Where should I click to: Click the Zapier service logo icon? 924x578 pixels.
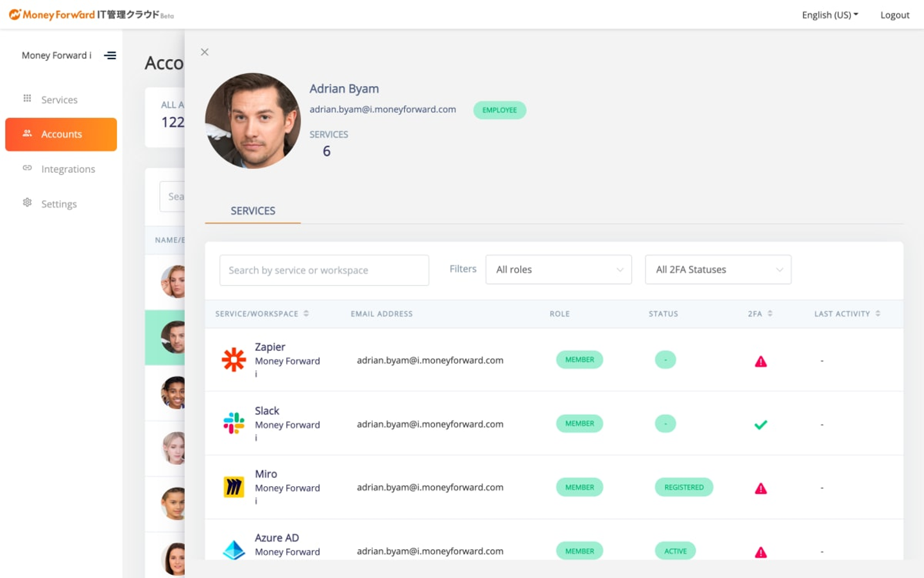pyautogui.click(x=234, y=360)
